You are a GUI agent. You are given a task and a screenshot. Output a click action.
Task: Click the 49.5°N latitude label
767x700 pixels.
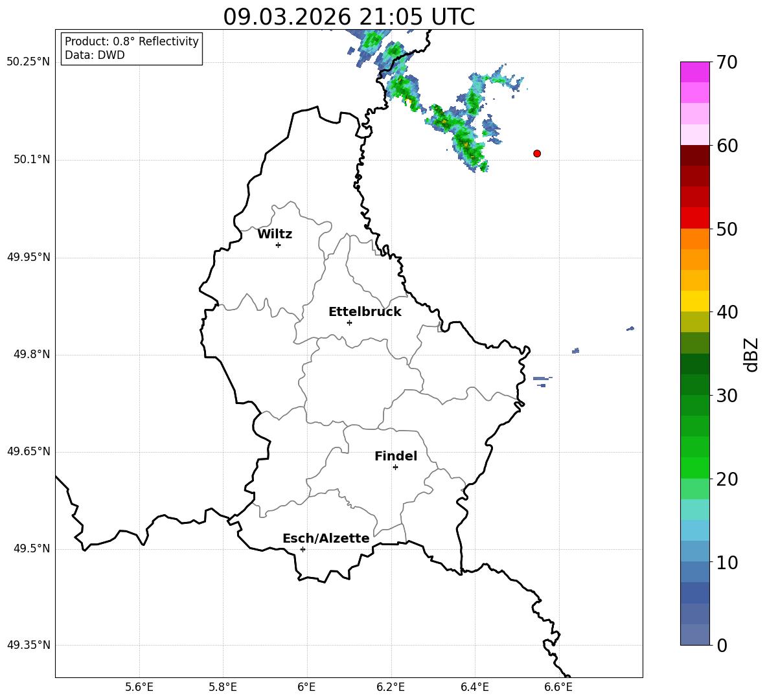coord(32,548)
